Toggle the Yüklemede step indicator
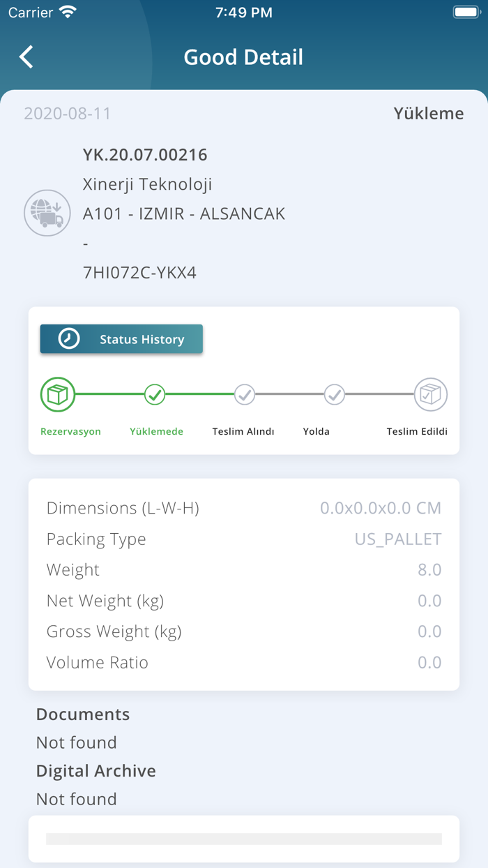 (156, 431)
